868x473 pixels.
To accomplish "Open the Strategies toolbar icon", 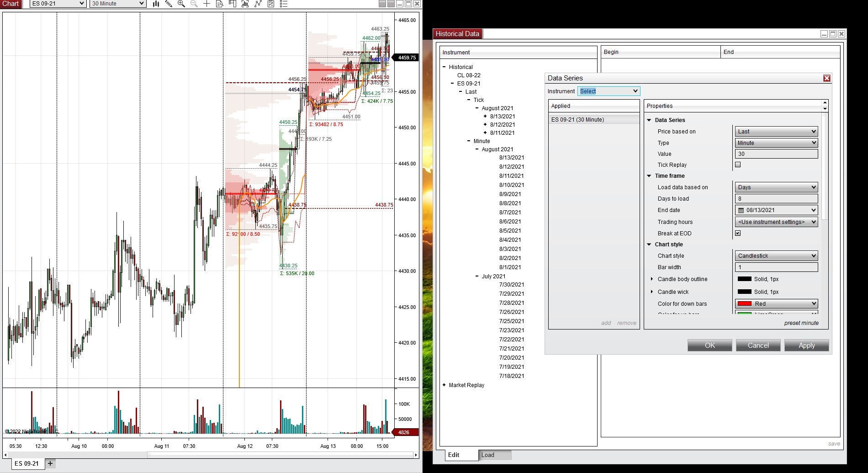I will click(x=271, y=4).
